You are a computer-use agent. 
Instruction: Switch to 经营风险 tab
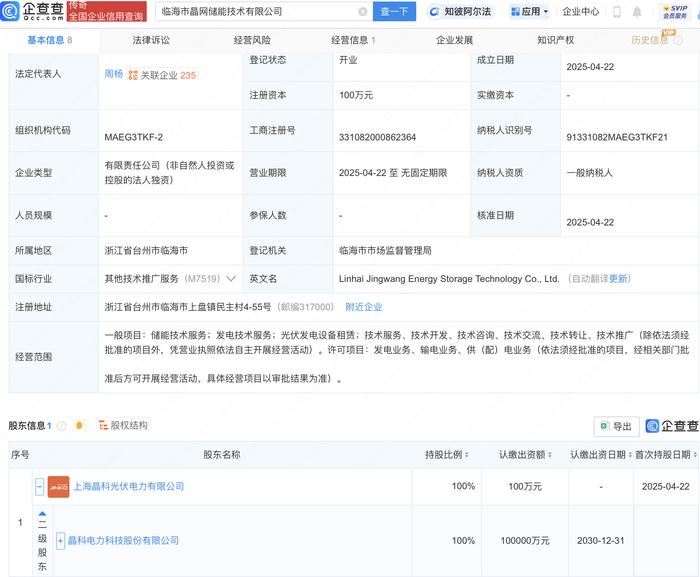click(252, 40)
